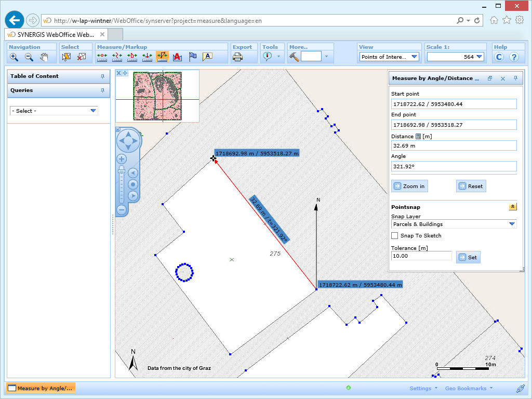This screenshot has width=532, height=399.
Task: Activate the Pan tool
Action: click(44, 57)
